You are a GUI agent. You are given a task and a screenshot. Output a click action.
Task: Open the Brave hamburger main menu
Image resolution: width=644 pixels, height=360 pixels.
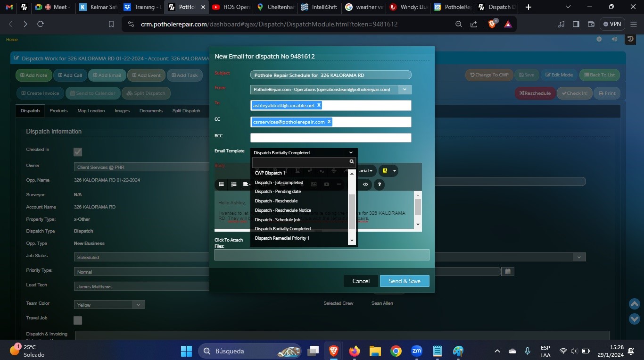pyautogui.click(x=634, y=24)
